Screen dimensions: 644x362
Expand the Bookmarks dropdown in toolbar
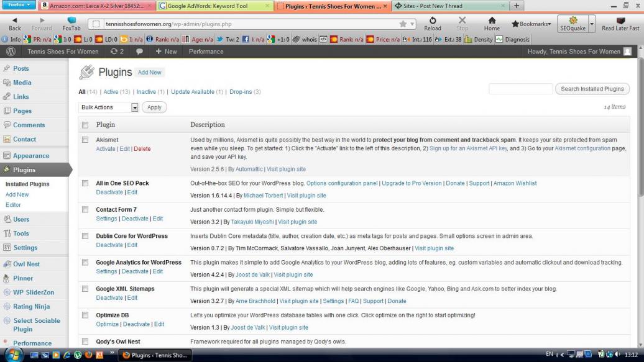tap(531, 24)
